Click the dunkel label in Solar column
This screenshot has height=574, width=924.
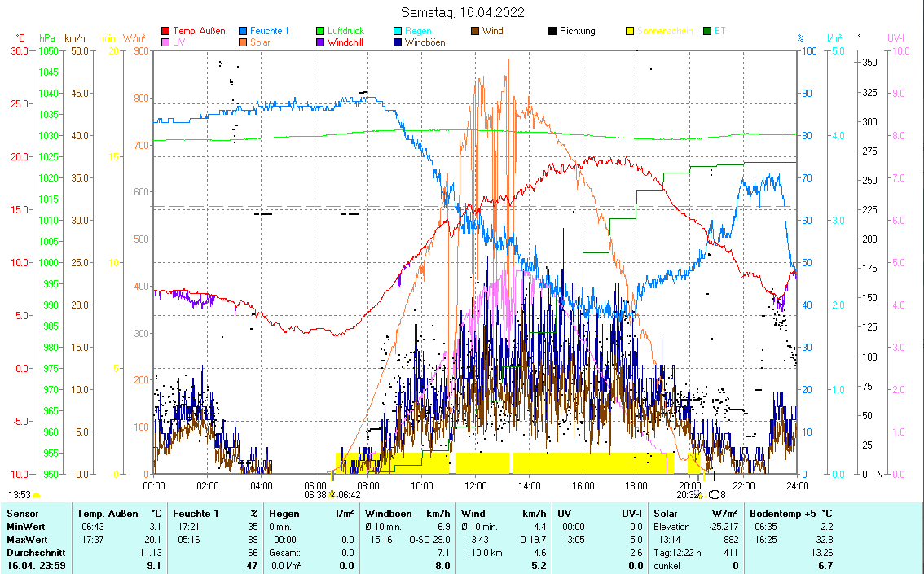667,566
